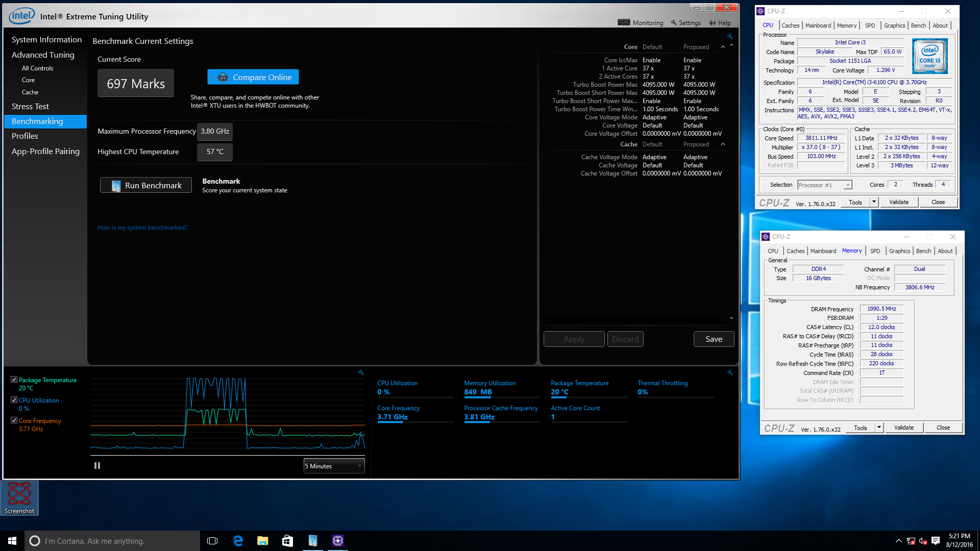Open Task View on taskbar
This screenshot has width=980, height=551.
212,541
